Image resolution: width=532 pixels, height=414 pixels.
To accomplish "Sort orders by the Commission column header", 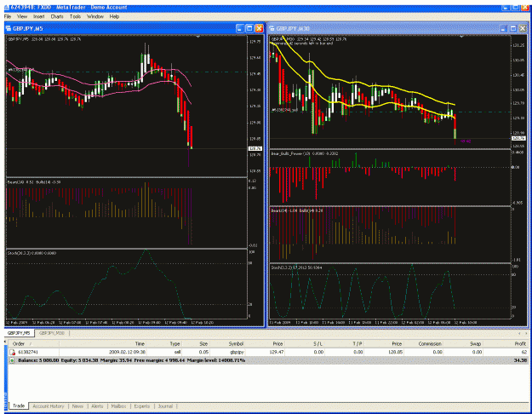I will pos(424,343).
